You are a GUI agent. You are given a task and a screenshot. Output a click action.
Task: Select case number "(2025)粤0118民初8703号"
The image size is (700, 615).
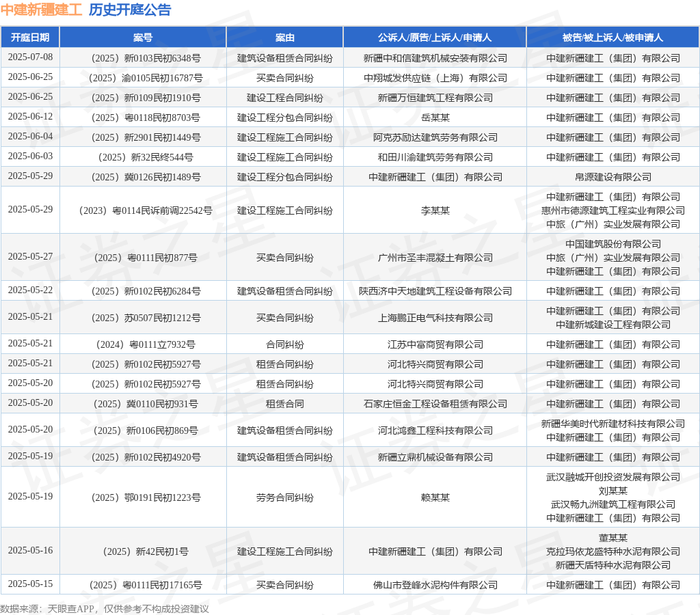click(143, 118)
